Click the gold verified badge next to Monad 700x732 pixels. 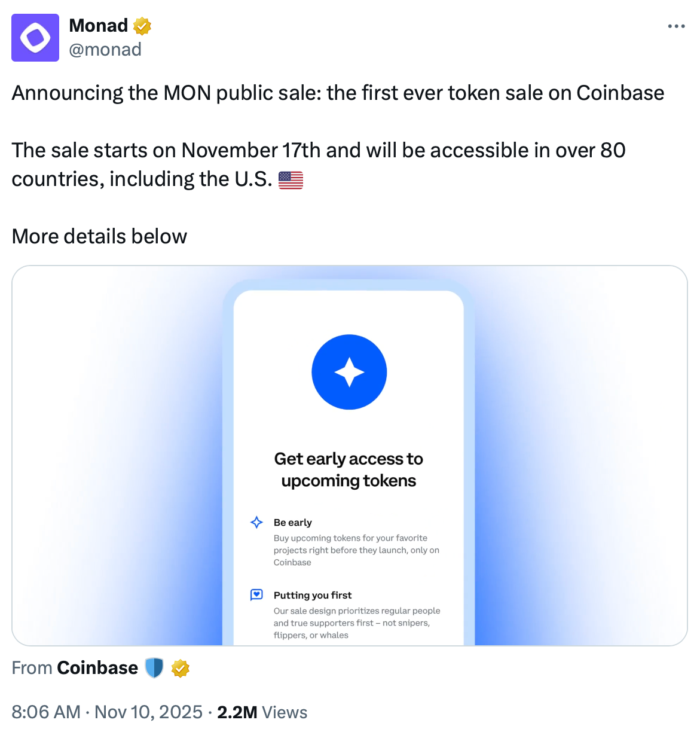[141, 26]
